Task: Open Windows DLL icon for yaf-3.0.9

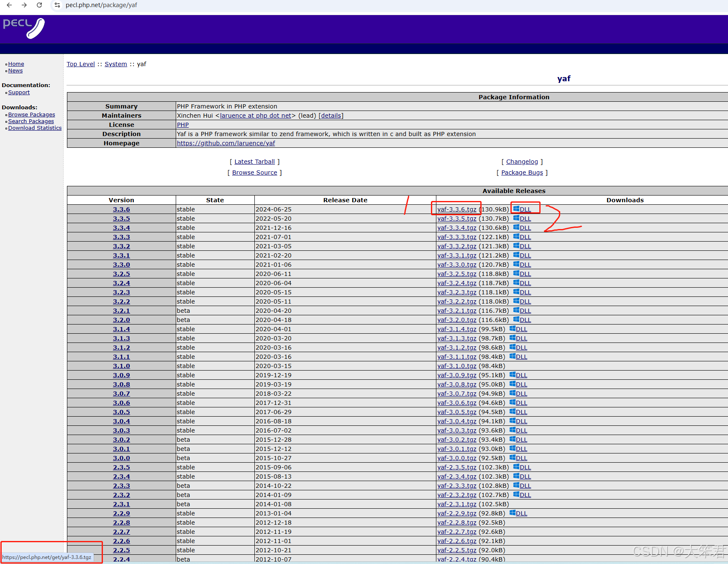Action: pos(513,375)
